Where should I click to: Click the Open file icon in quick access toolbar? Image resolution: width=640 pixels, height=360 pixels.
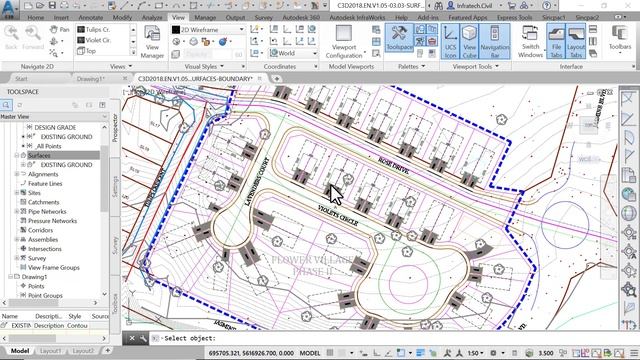click(40, 6)
